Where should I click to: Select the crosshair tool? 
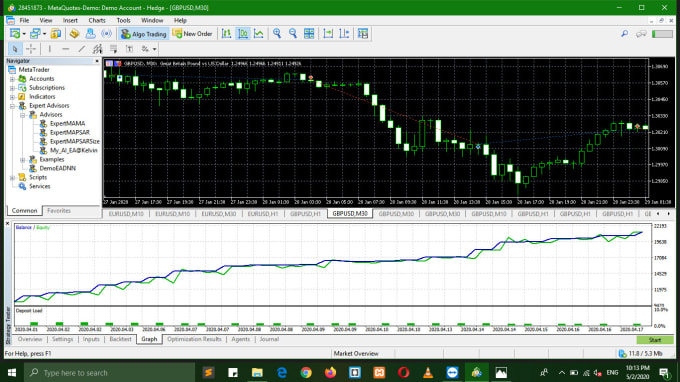click(x=31, y=49)
